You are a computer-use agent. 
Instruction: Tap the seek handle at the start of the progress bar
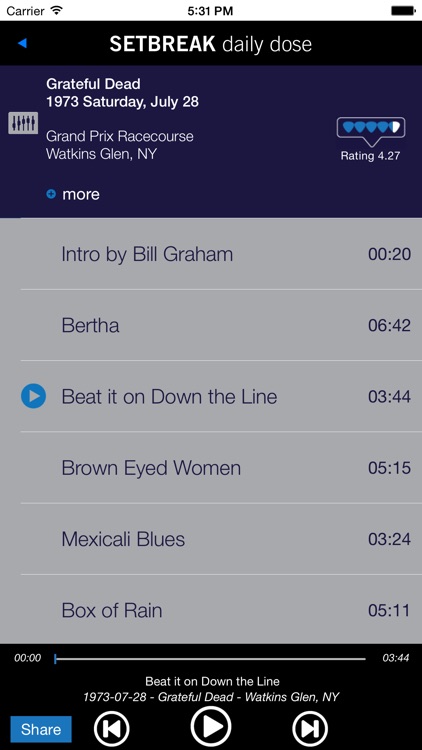(x=56, y=659)
